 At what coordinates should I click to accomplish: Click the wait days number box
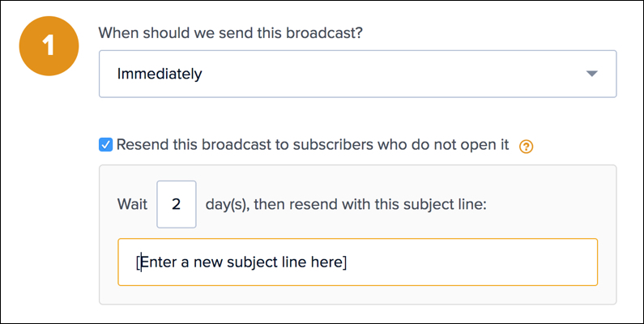point(176,204)
